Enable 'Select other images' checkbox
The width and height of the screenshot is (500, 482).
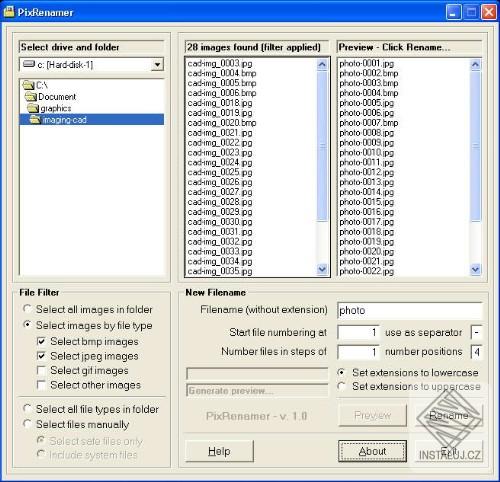41,385
